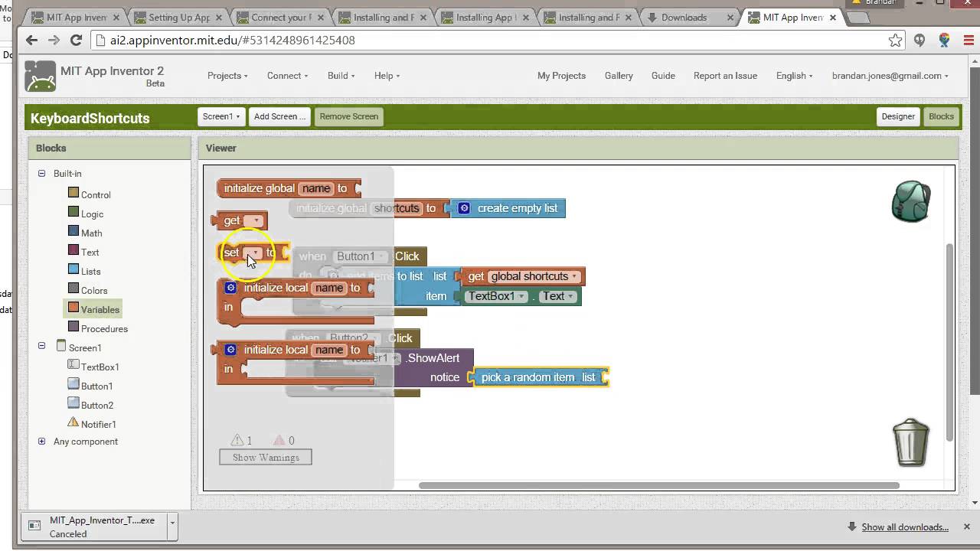Image resolution: width=980 pixels, height=551 pixels.
Task: Click the trash can icon in Viewer
Action: (x=911, y=442)
